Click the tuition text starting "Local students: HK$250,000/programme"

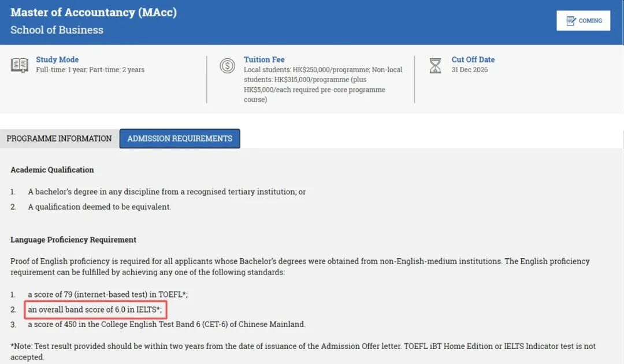(x=323, y=84)
